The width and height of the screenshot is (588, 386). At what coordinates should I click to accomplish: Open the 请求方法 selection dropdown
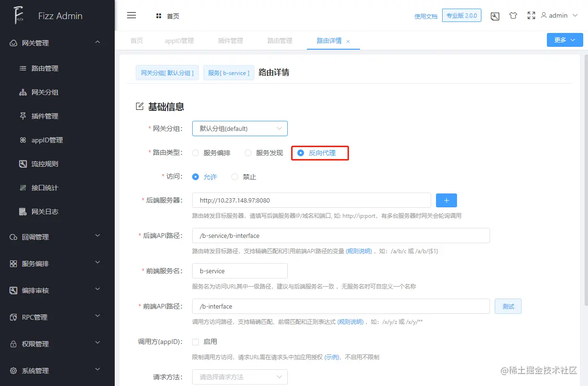point(239,377)
